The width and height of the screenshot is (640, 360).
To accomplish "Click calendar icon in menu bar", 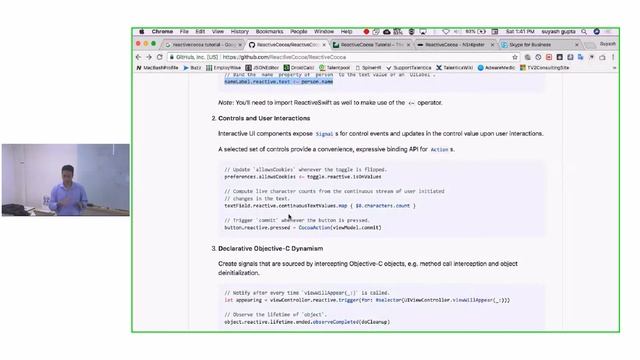I will click(x=495, y=31).
